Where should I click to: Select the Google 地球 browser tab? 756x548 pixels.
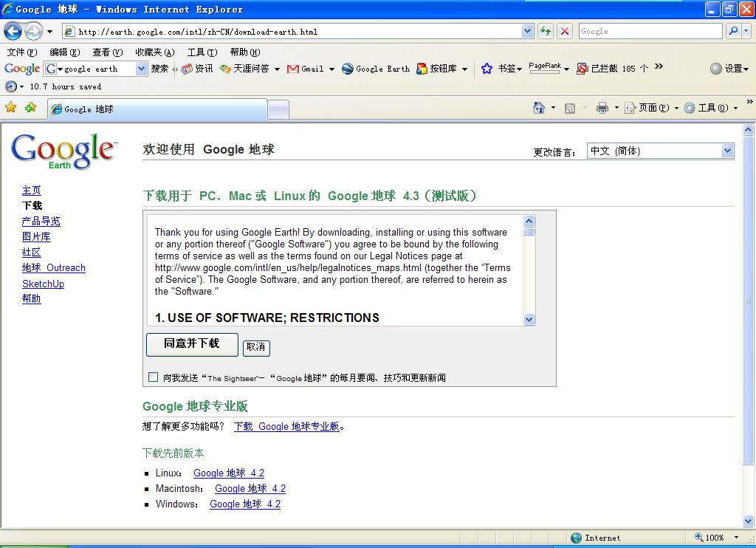click(x=157, y=109)
